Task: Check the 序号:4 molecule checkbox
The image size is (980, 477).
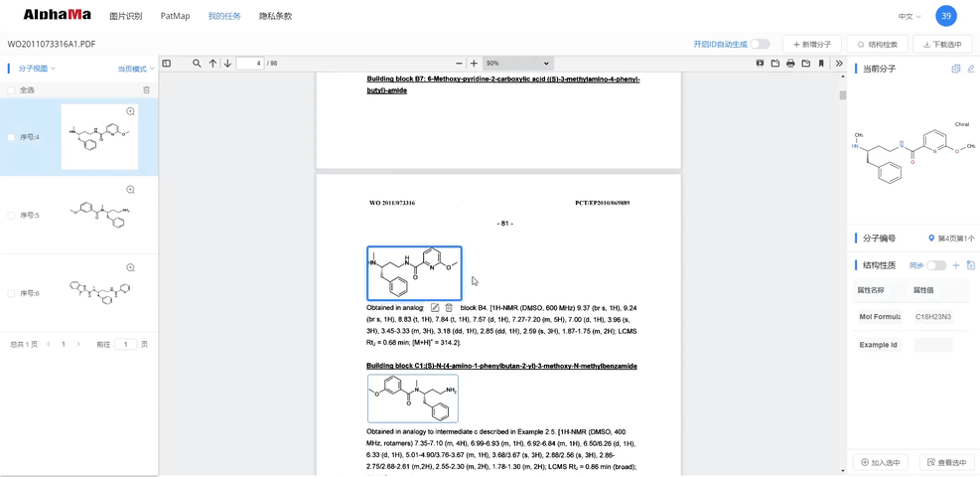Action: point(11,137)
